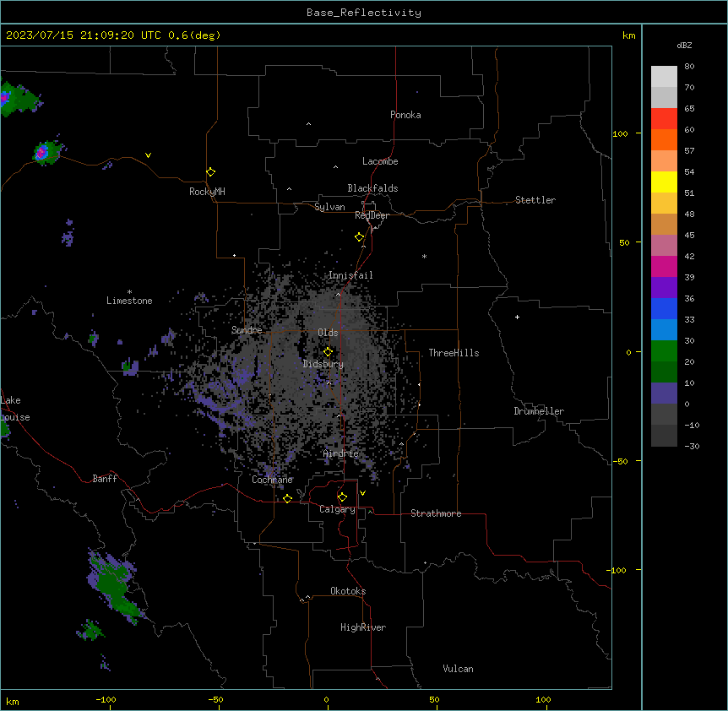Click the white asterisk marker southeast of RedDeer
This screenshot has width=728, height=711.
(424, 256)
